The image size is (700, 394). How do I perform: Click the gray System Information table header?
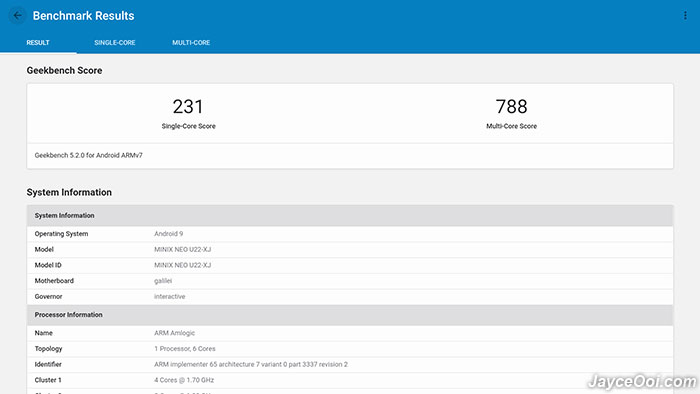(x=350, y=216)
